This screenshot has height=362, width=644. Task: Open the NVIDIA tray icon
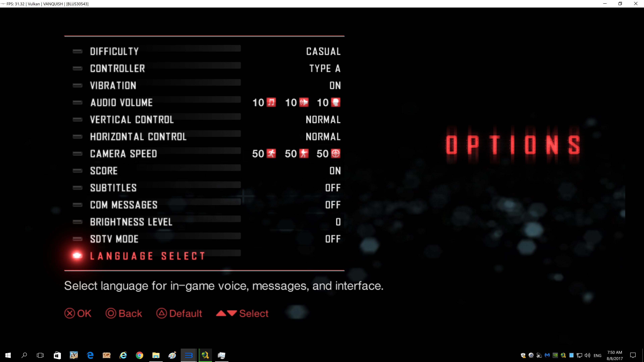pyautogui.click(x=555, y=355)
